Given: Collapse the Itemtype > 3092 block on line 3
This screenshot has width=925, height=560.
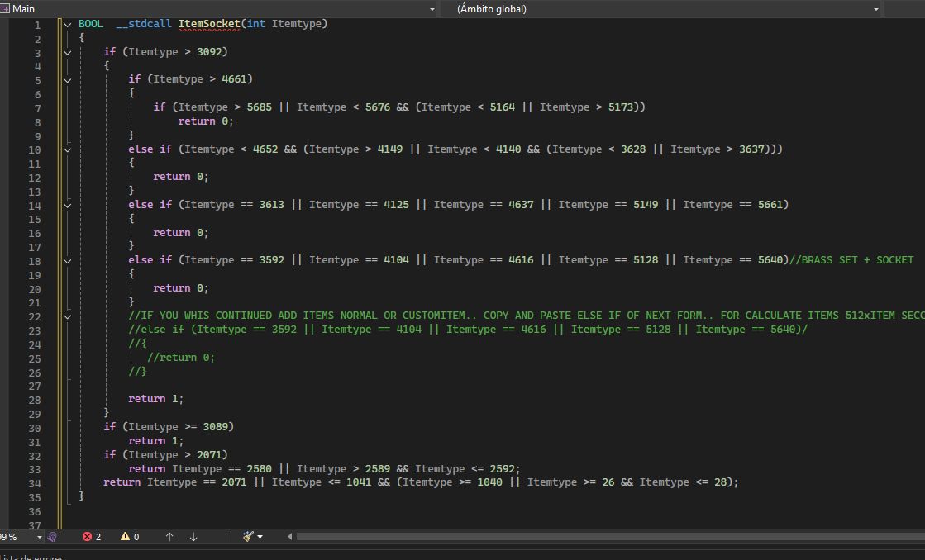Looking at the screenshot, I should pyautogui.click(x=67, y=53).
